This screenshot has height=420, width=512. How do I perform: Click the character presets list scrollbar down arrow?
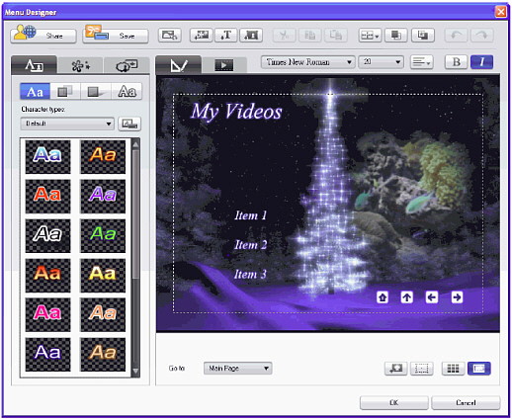click(x=135, y=372)
